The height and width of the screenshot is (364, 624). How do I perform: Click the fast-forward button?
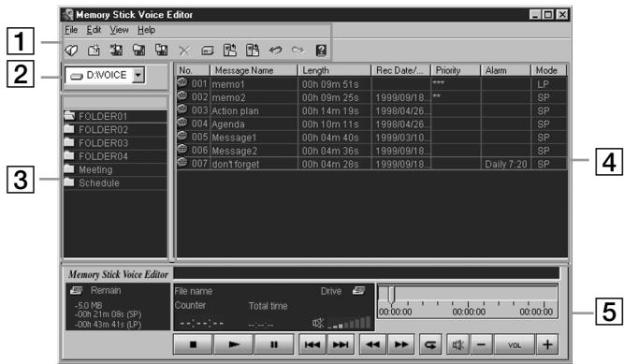point(400,344)
